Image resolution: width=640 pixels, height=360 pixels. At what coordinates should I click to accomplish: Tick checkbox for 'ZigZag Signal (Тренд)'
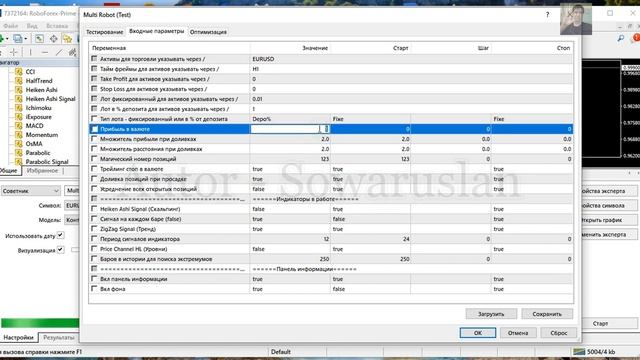coord(94,229)
